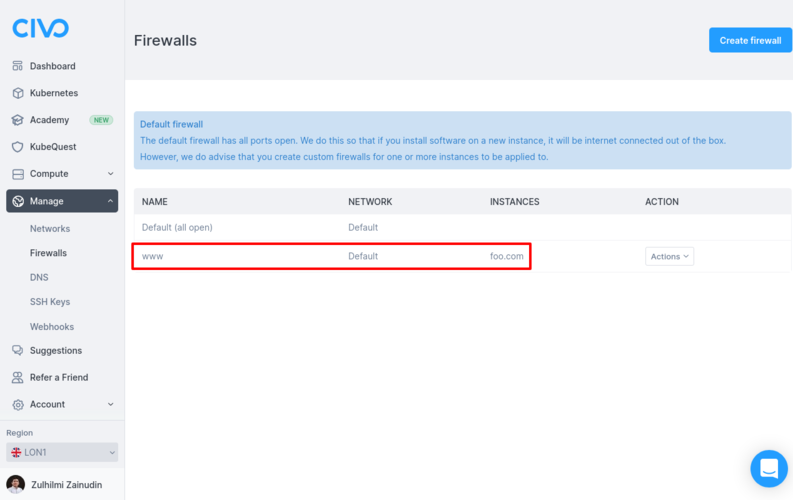Click the Academy graduation cap icon
Image resolution: width=793 pixels, height=500 pixels.
point(18,120)
